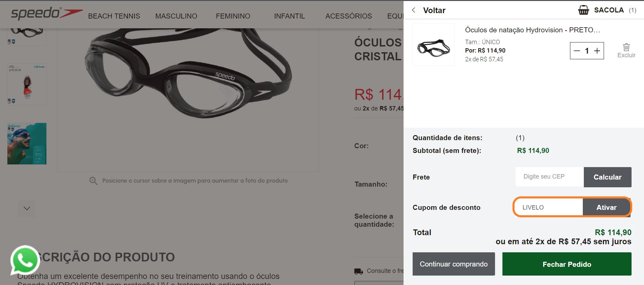Activate the coupon with Ativar
This screenshot has height=285, width=644.
tap(606, 208)
